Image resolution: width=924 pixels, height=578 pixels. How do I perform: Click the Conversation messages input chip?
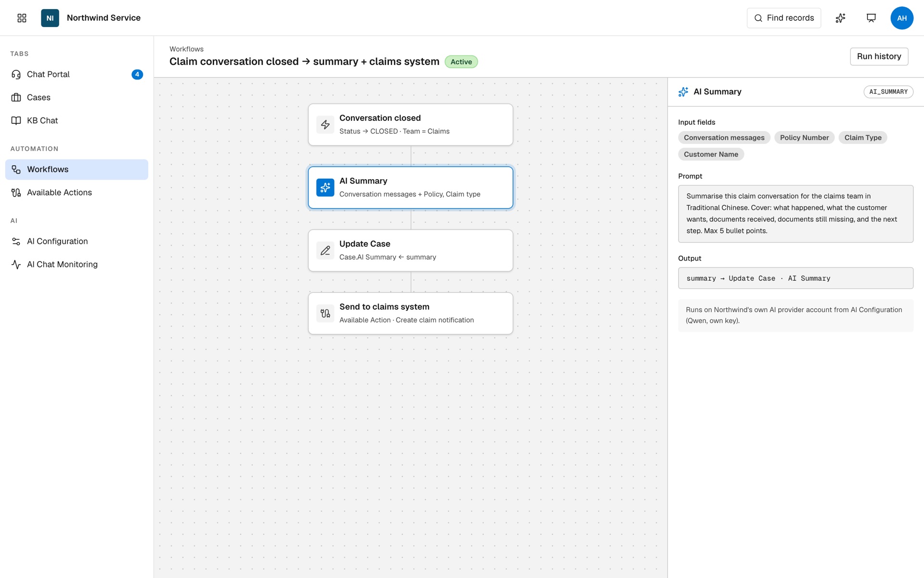coord(724,138)
